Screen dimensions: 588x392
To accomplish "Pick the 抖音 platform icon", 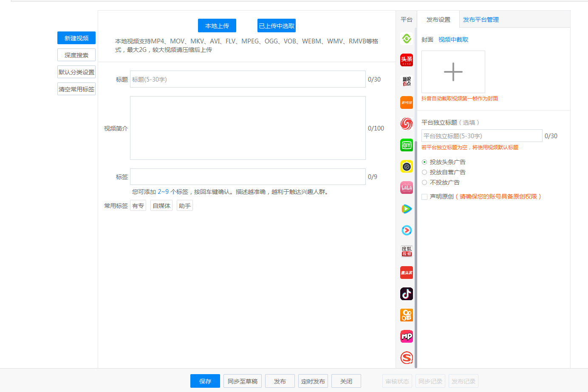I will [407, 294].
